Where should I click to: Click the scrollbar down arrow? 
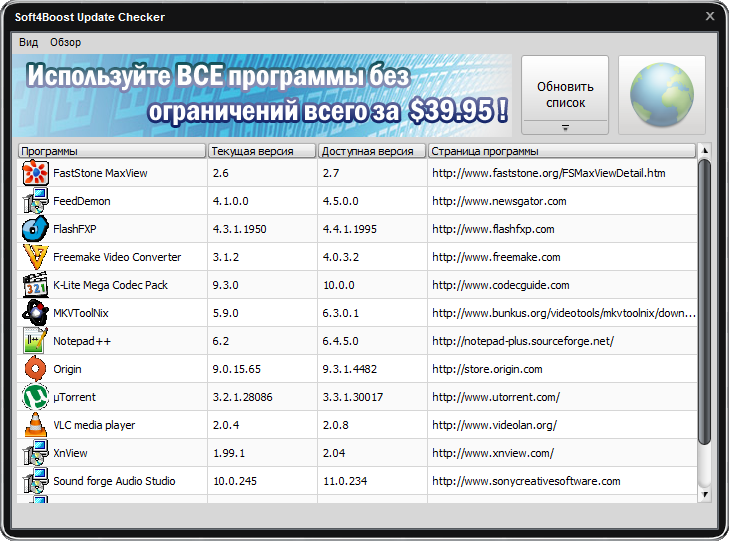pyautogui.click(x=705, y=495)
